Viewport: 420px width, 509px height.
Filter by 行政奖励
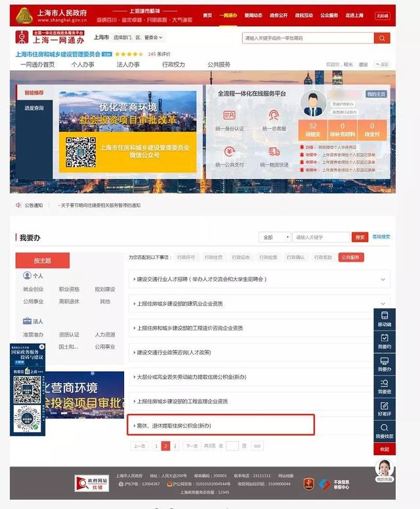(x=323, y=257)
